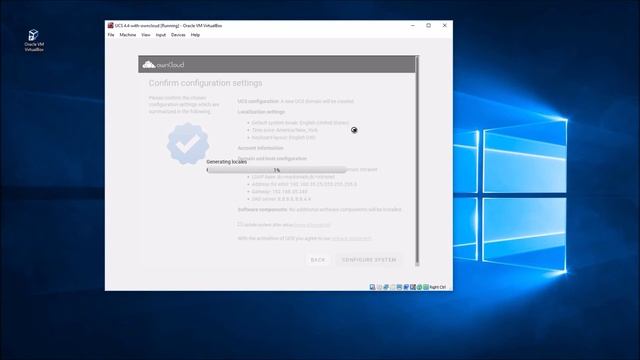Open the Help menu
Screen dimensions: 640x360
tap(195, 35)
